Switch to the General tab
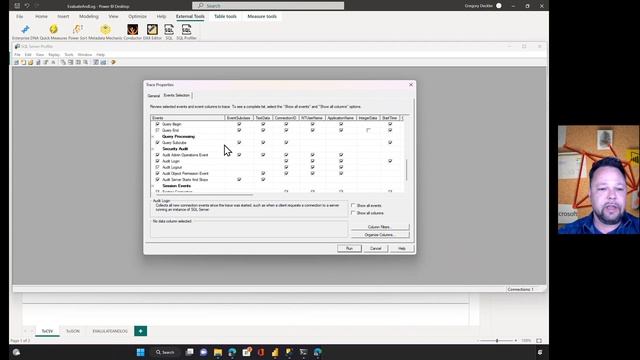Image resolution: width=640 pixels, height=360 pixels. [153, 96]
